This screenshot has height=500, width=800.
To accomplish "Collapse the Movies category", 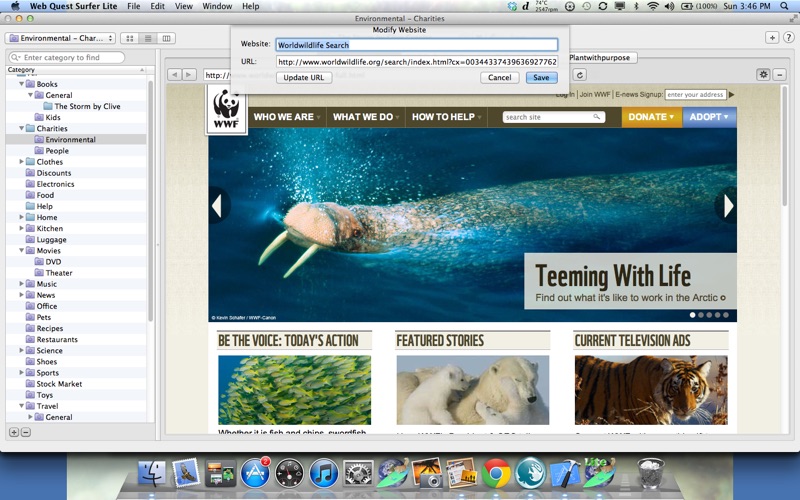I will point(21,251).
